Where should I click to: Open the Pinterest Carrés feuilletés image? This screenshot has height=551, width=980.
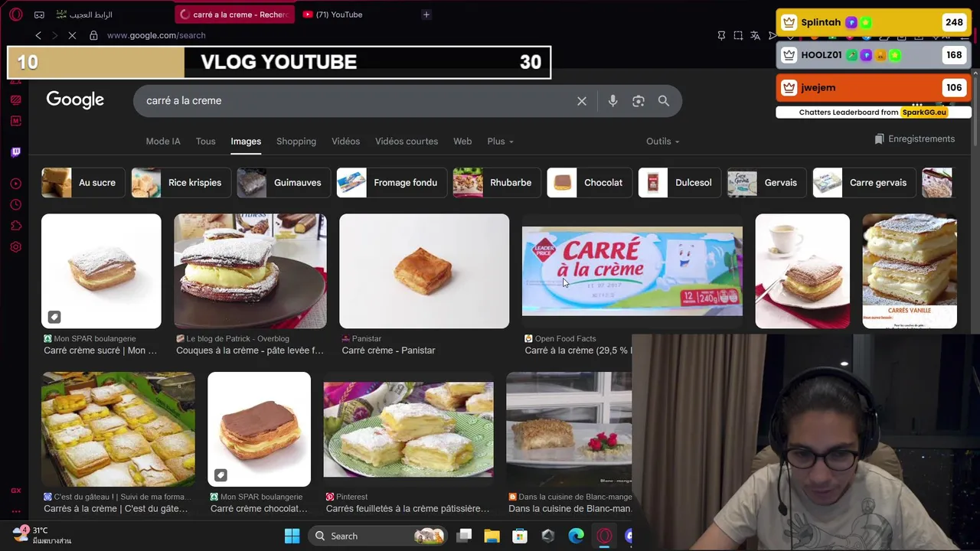pyautogui.click(x=408, y=429)
